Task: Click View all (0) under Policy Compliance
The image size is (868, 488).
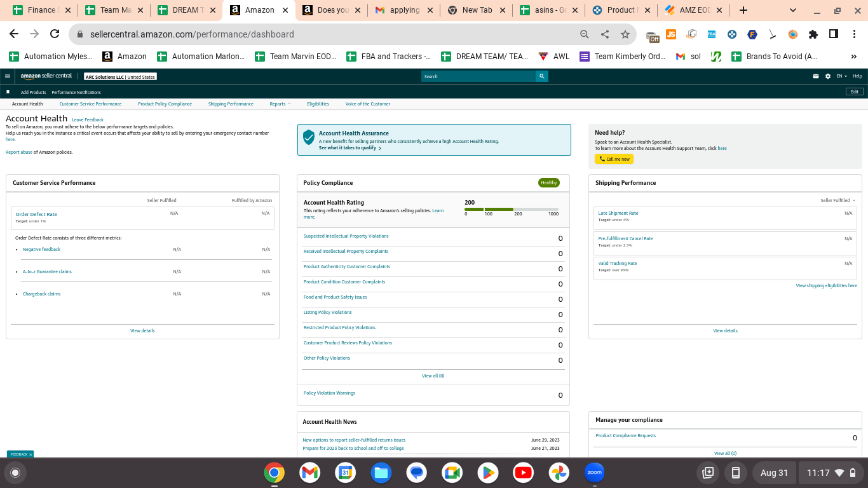Action: point(433,376)
